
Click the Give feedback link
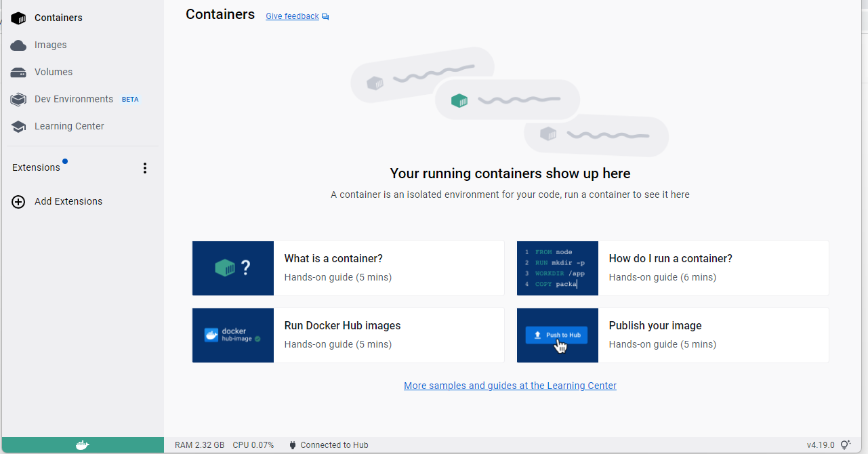coord(292,16)
